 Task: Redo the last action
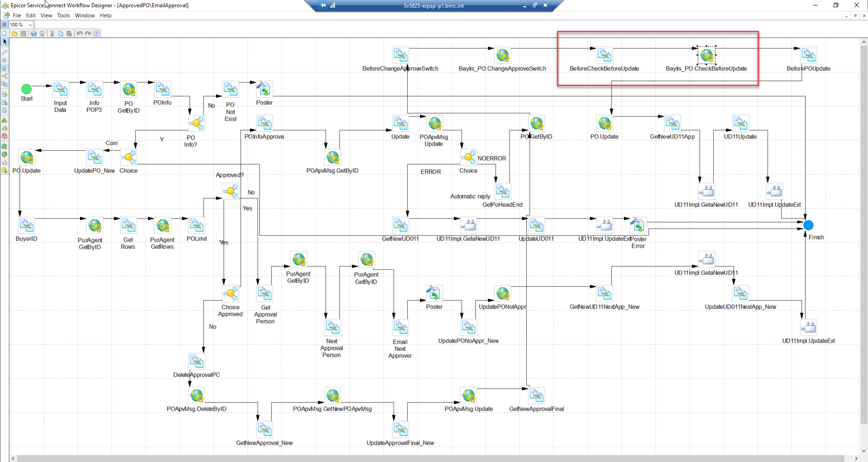pyautogui.click(x=88, y=33)
